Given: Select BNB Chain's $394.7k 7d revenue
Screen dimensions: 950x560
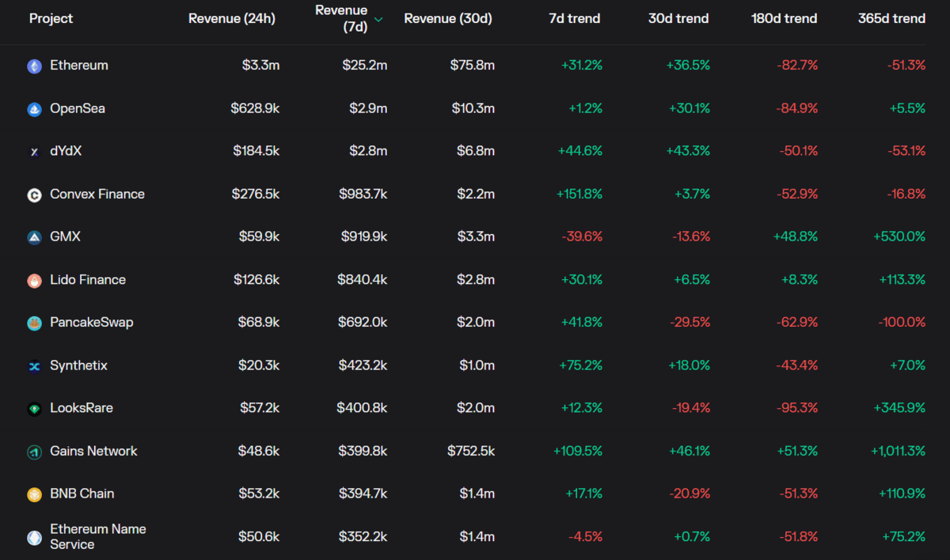Looking at the screenshot, I should tap(363, 494).
